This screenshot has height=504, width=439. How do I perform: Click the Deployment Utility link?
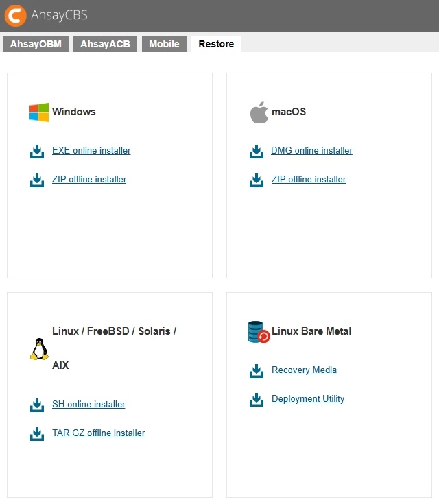click(x=308, y=399)
